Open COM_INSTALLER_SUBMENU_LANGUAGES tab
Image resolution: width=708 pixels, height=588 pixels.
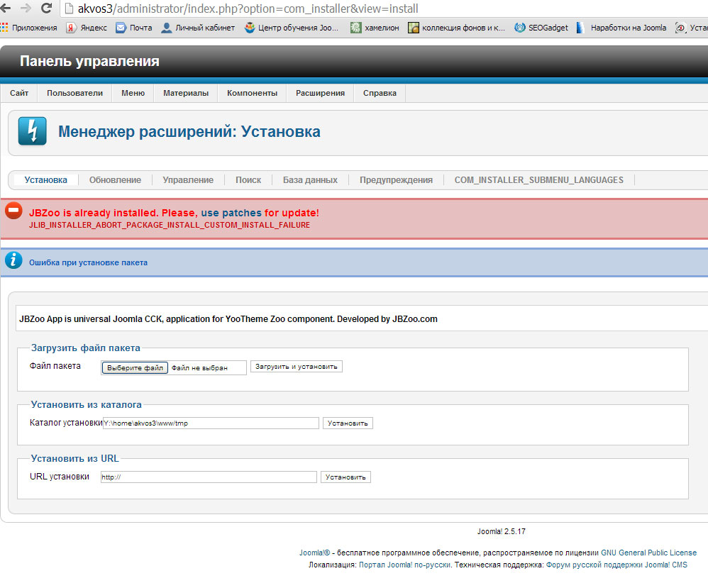click(x=538, y=179)
